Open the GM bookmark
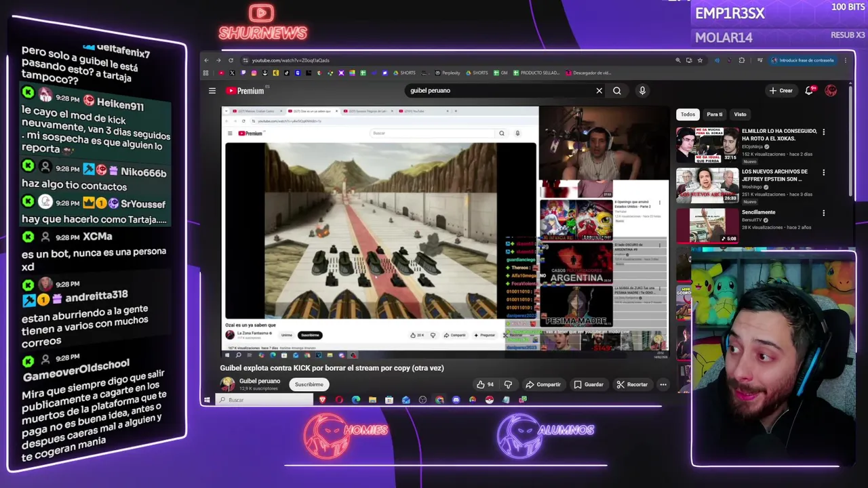Viewport: 868px width, 488px height. click(x=500, y=73)
